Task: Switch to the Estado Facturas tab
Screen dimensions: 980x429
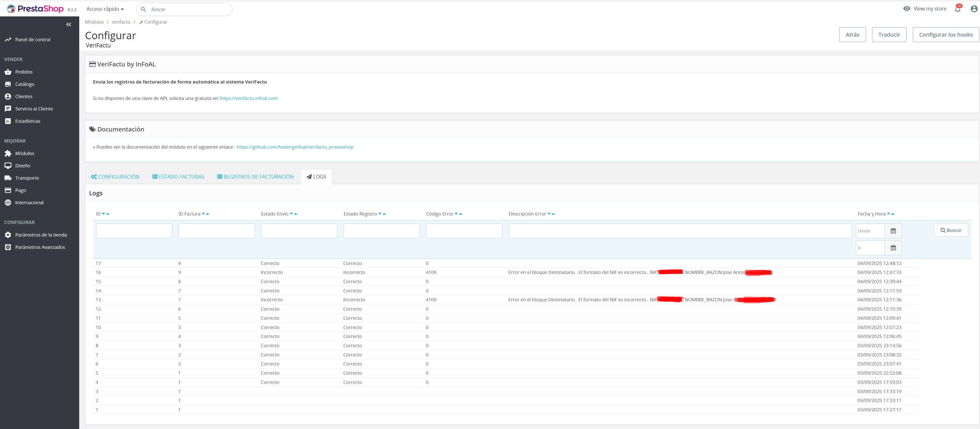Action: [x=178, y=177]
